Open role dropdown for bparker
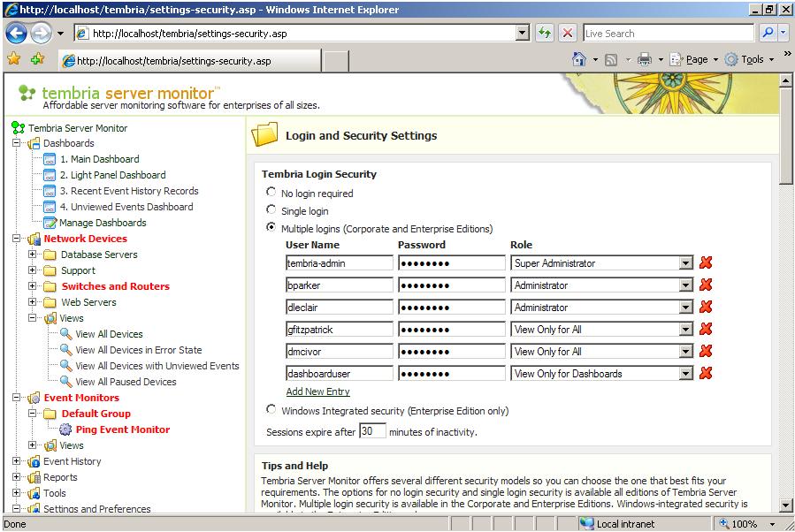The image size is (795, 532). tap(685, 285)
